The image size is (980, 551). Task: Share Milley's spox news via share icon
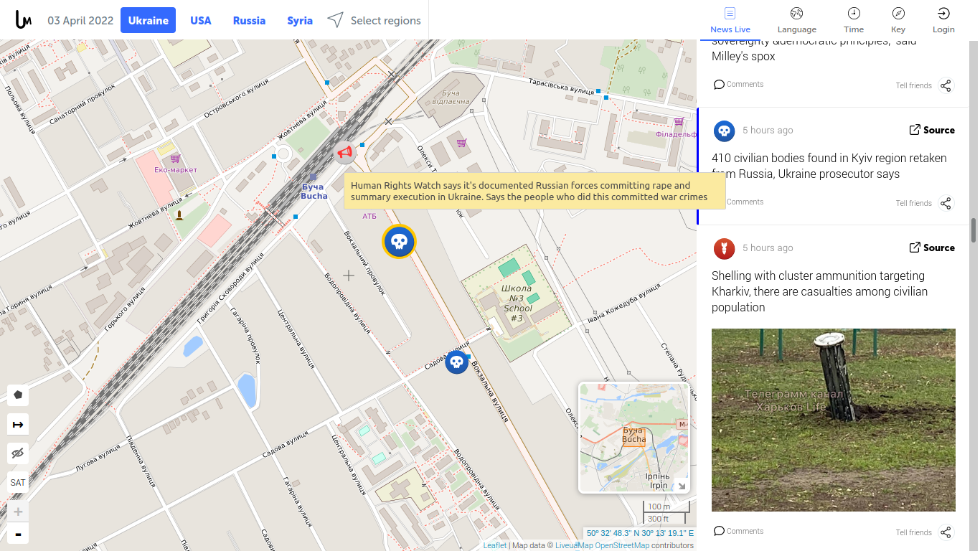(946, 85)
